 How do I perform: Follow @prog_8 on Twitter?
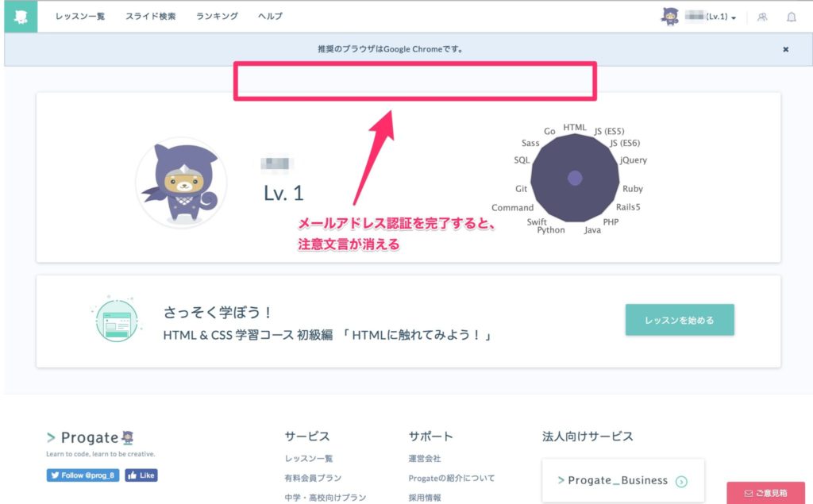tap(83, 475)
